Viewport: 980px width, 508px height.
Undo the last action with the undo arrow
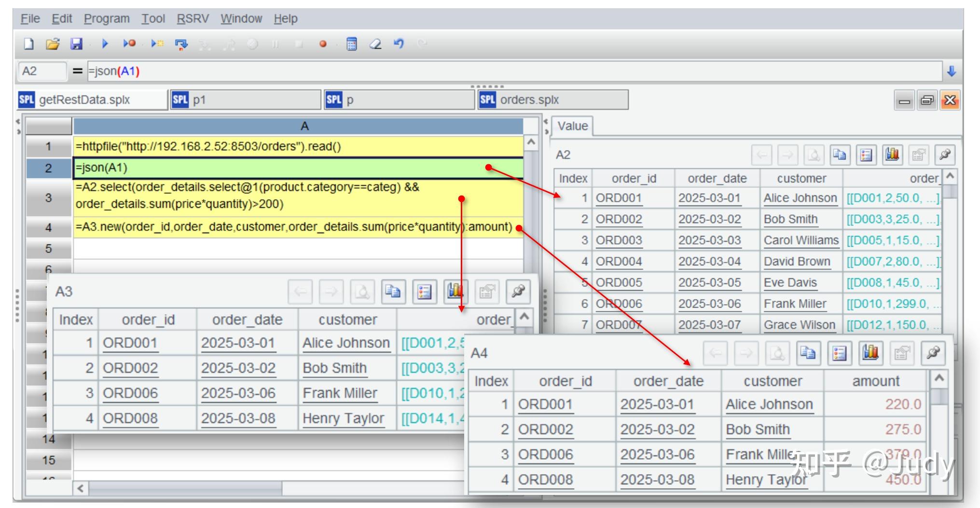coord(399,44)
